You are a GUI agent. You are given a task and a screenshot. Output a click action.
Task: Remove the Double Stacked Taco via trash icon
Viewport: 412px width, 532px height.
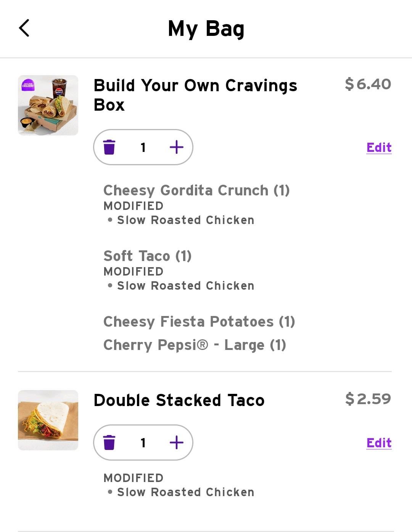tap(109, 443)
